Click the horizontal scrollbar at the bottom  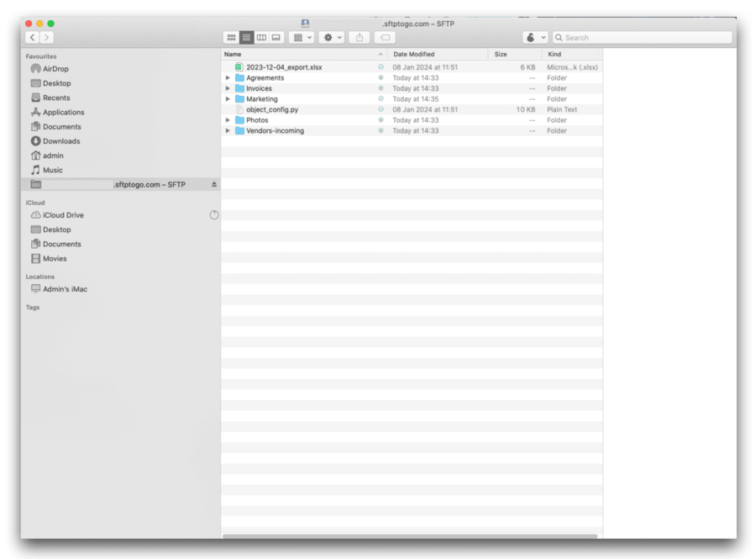coord(410,535)
